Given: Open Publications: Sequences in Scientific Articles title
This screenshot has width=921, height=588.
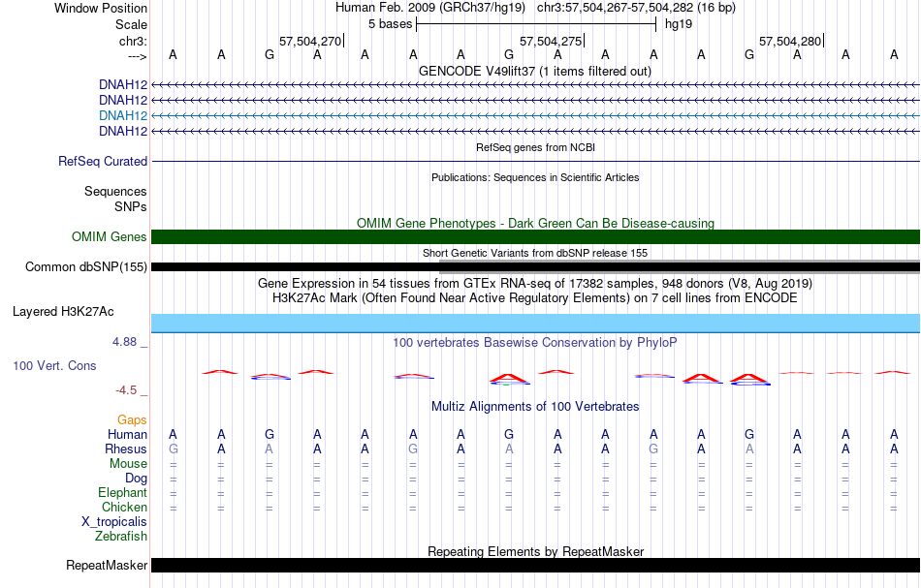Looking at the screenshot, I should [535, 177].
